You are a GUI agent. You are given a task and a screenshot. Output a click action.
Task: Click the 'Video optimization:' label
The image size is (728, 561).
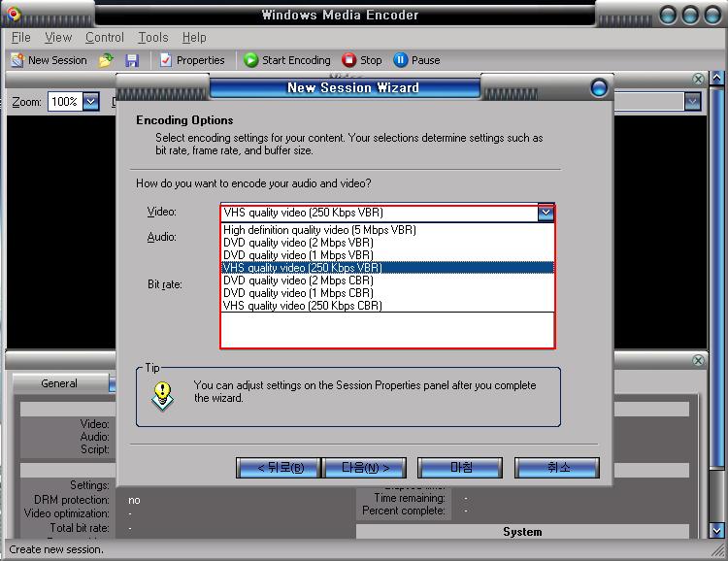coord(66,513)
